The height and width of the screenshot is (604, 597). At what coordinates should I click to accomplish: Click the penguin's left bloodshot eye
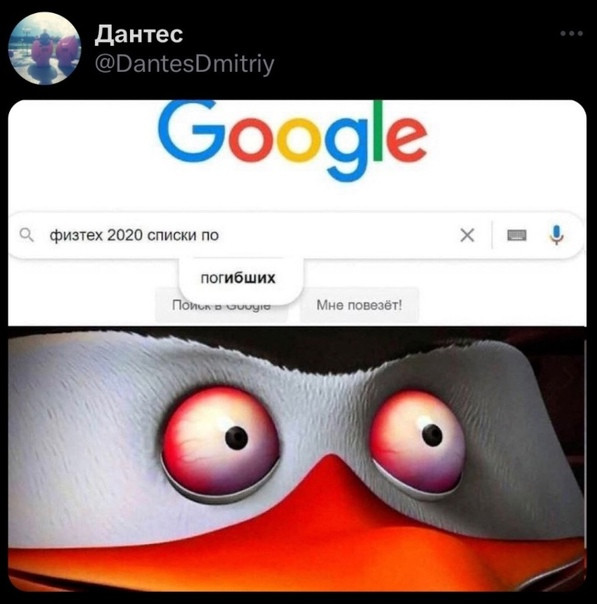[220, 439]
